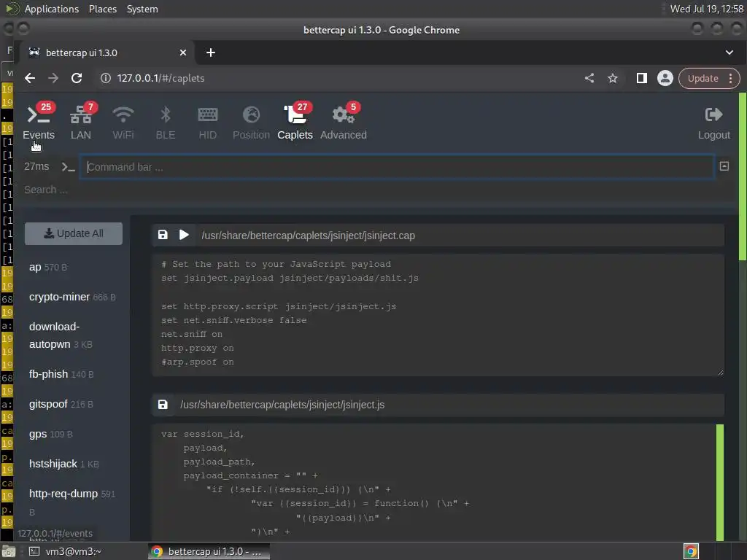The width and height of the screenshot is (747, 560).
Task: Click the jsinject.cap file path
Action: coord(309,236)
